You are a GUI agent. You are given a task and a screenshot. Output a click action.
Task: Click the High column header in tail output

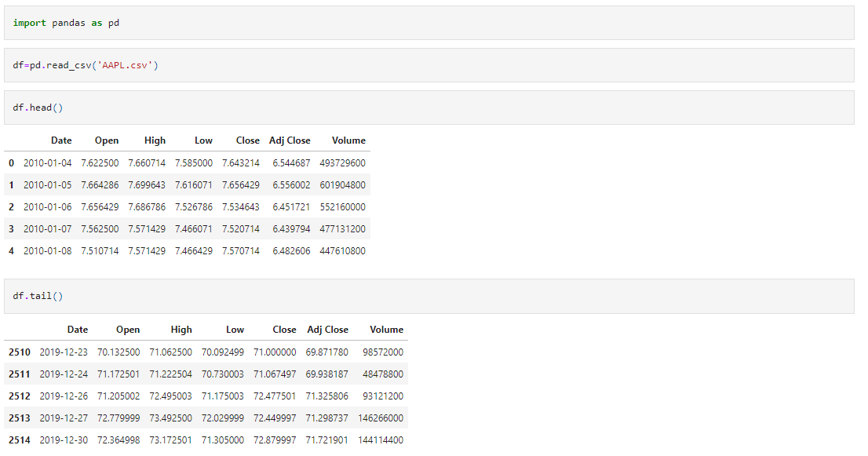(x=181, y=329)
